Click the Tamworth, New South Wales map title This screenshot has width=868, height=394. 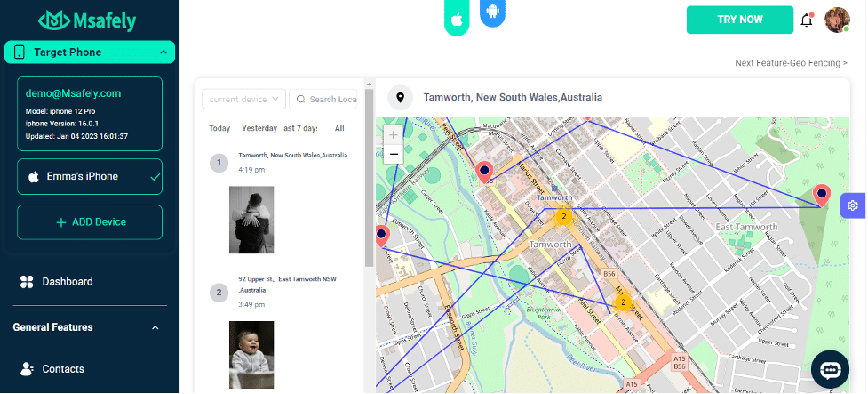513,98
